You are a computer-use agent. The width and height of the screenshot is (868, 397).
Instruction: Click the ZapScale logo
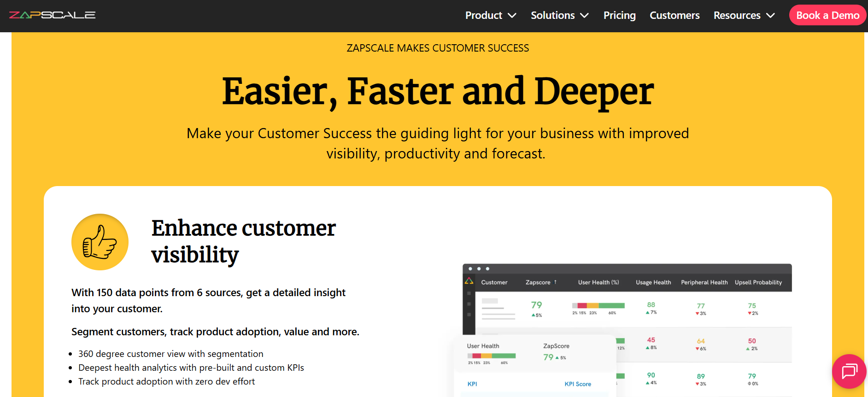pyautogui.click(x=52, y=15)
